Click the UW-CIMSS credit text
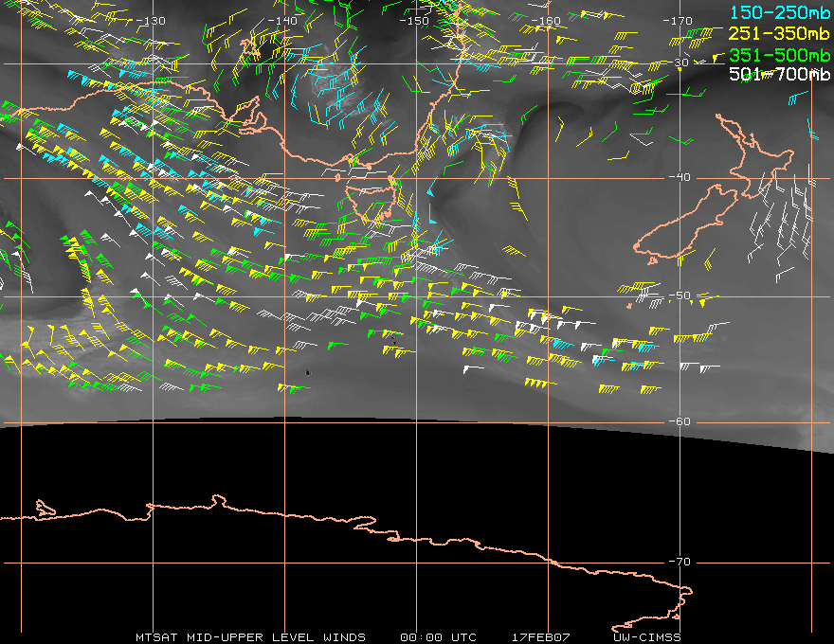 (x=647, y=637)
